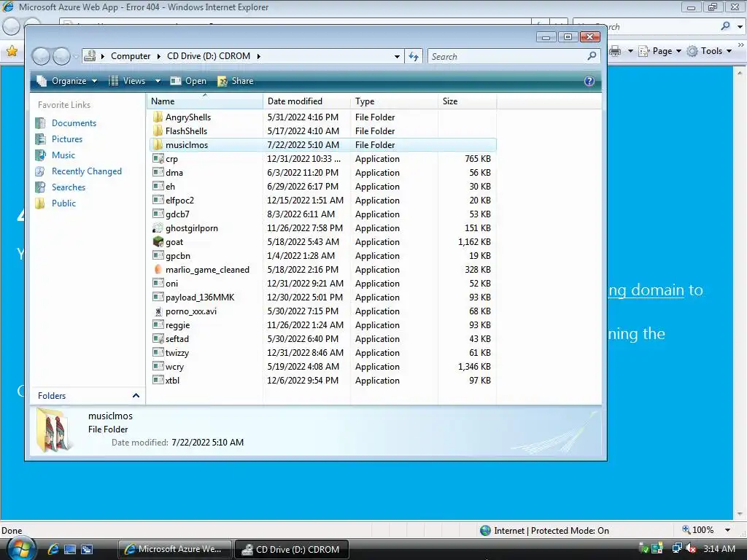Expand the Computer breadcrumb arrow
The width and height of the screenshot is (747, 560).
tap(159, 56)
